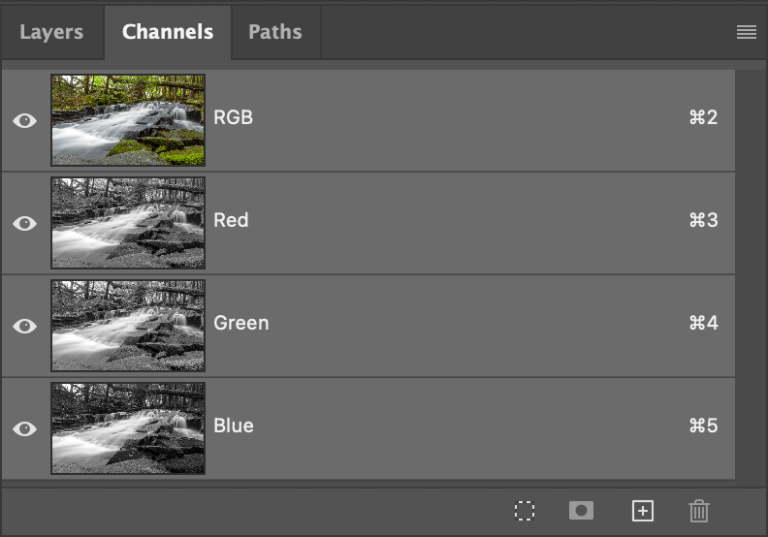Viewport: 768px width, 537px height.
Task: Hide the RGB composite channel eye
Action: pos(25,121)
